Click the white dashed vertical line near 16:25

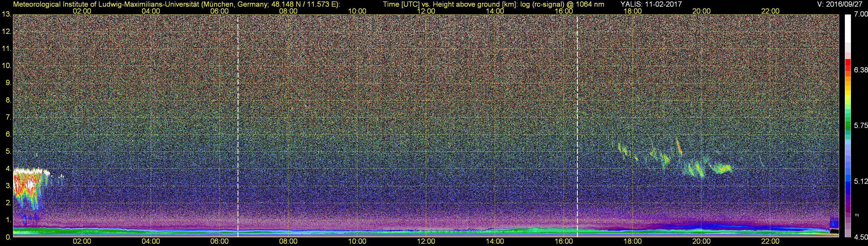577,125
